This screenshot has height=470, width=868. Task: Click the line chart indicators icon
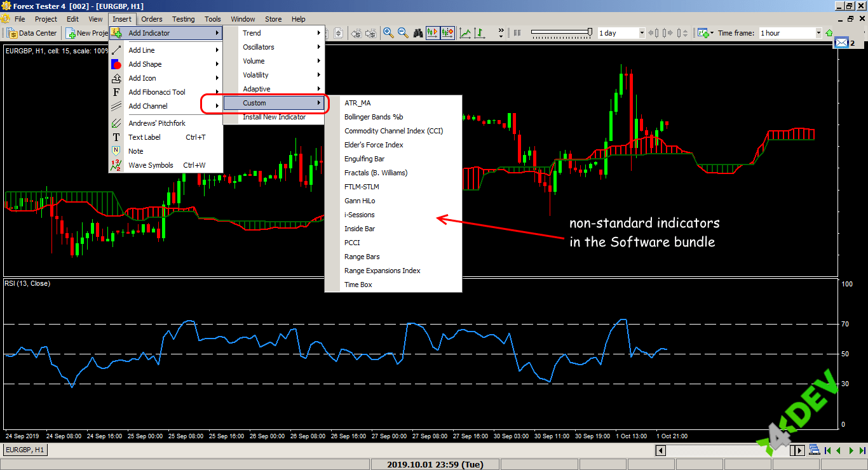tap(465, 32)
